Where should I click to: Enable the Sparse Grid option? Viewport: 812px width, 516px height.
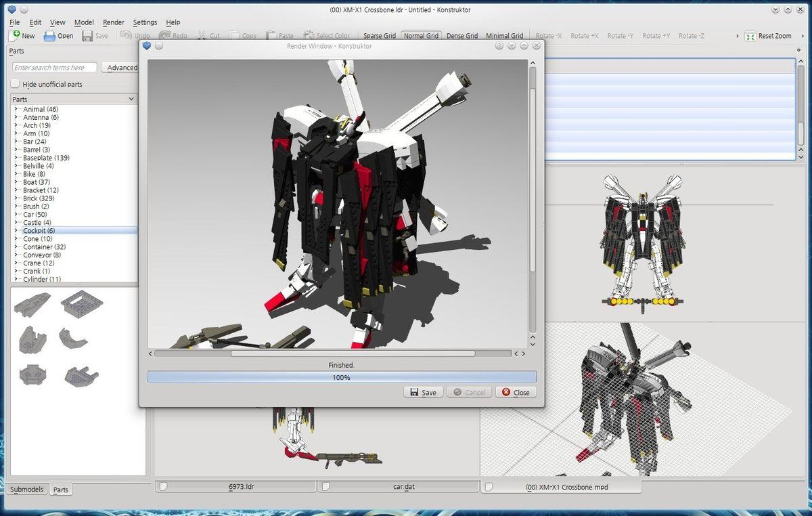click(x=380, y=36)
